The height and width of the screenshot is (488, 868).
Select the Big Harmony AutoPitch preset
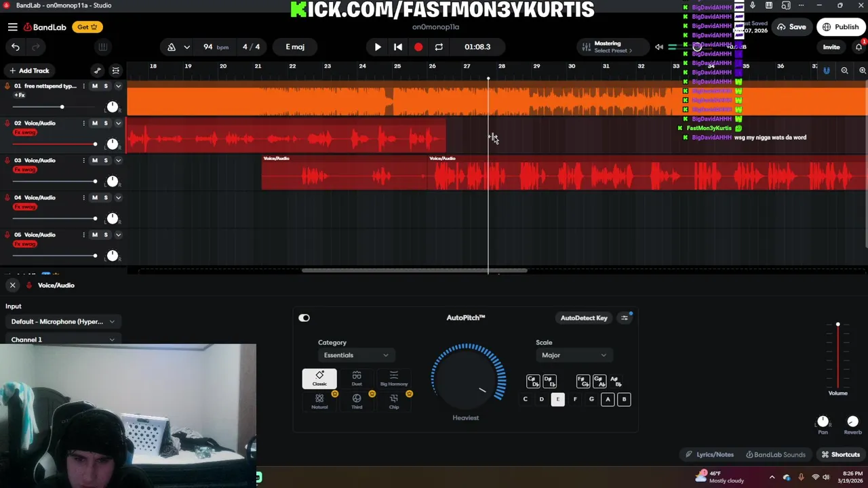394,379
